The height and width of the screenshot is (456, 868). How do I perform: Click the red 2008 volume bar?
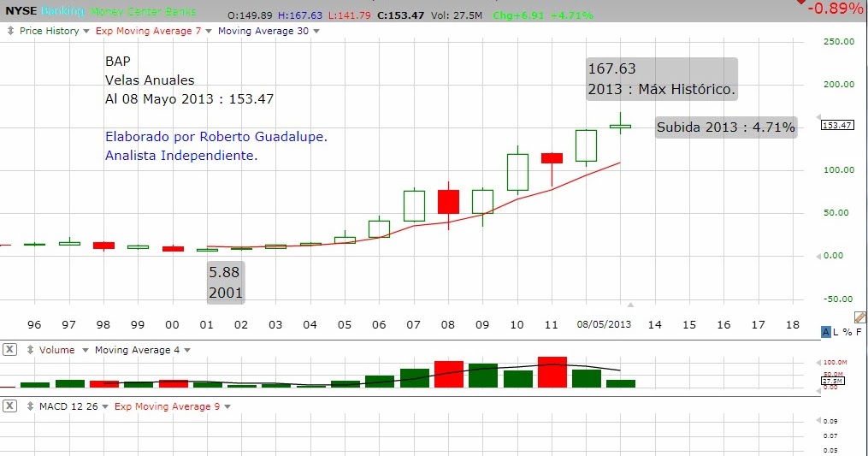pyautogui.click(x=449, y=375)
